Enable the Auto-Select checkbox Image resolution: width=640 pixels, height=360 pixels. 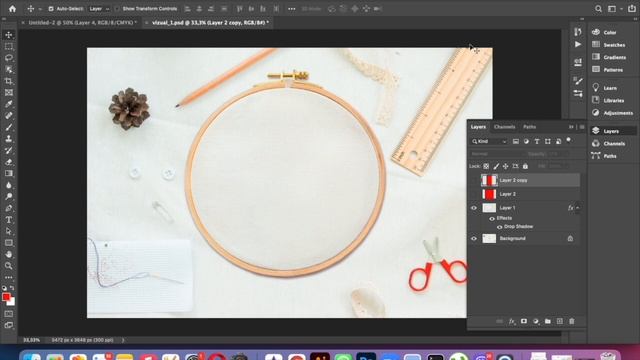[x=51, y=9]
